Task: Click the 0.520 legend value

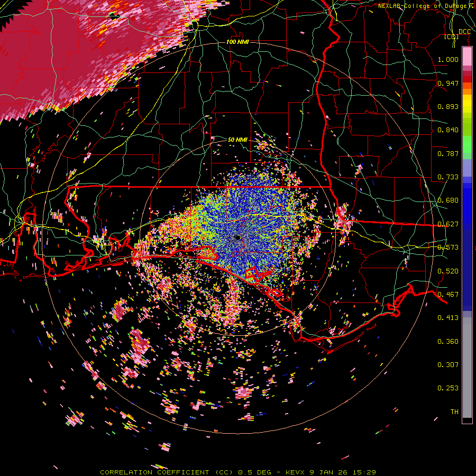Action: click(x=448, y=271)
